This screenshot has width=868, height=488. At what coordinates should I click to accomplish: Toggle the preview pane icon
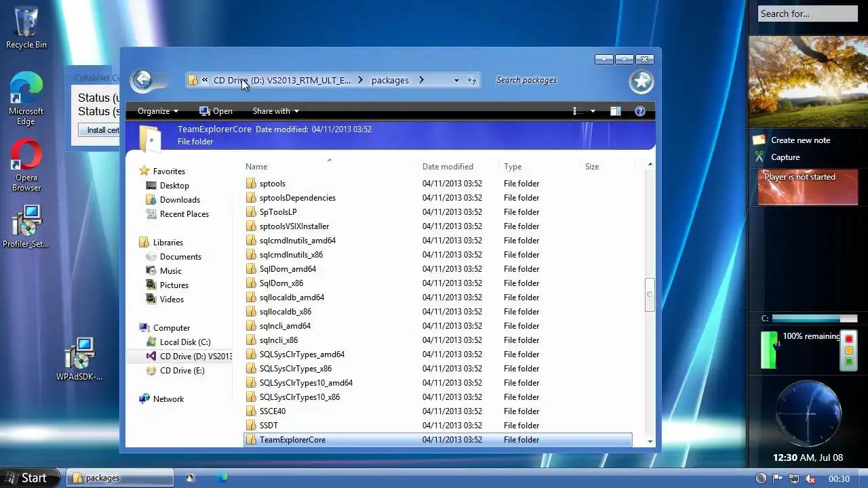(615, 111)
